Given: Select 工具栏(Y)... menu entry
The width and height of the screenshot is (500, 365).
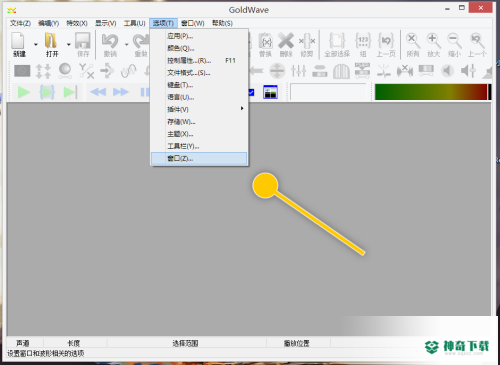Looking at the screenshot, I should click(199, 146).
